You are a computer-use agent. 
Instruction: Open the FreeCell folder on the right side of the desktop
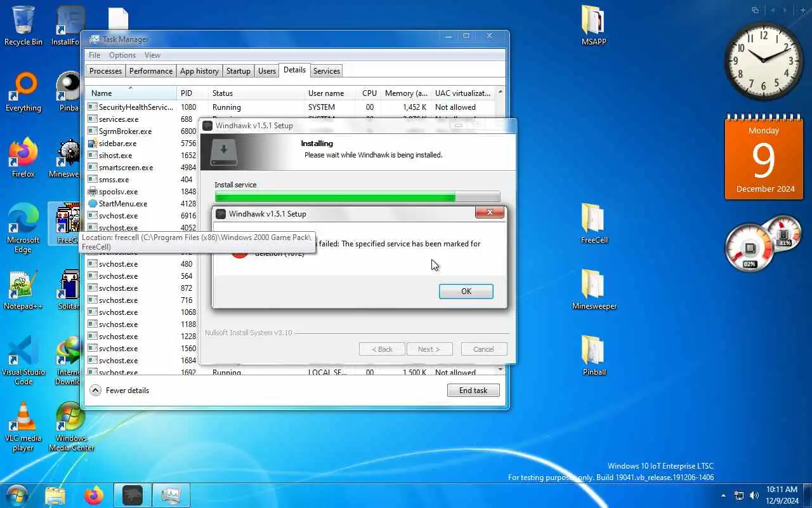point(594,224)
